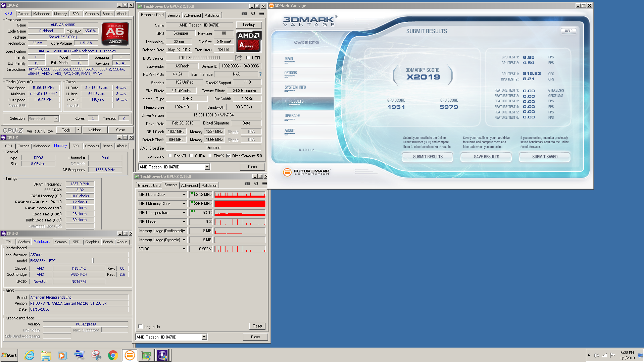This screenshot has height=362, width=644.
Task: Open the hamburger menu in the GPU-Z Sensors window
Action: pos(264,184)
